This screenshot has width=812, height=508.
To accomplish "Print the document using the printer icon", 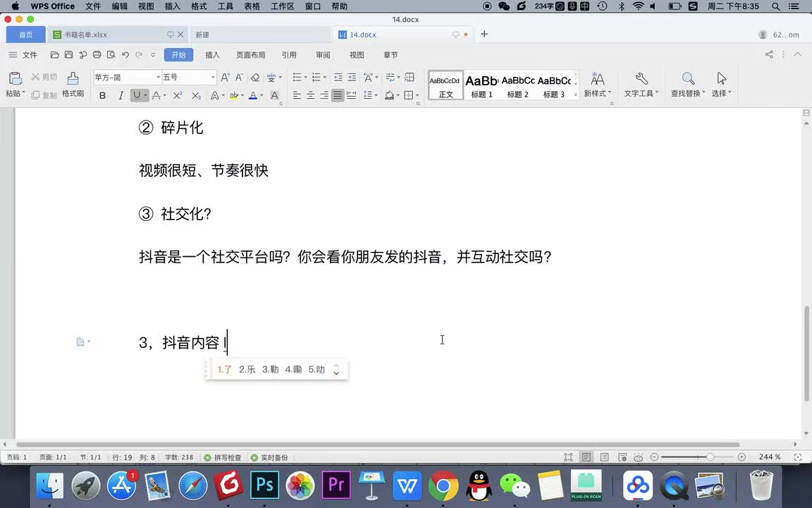I will (x=97, y=54).
